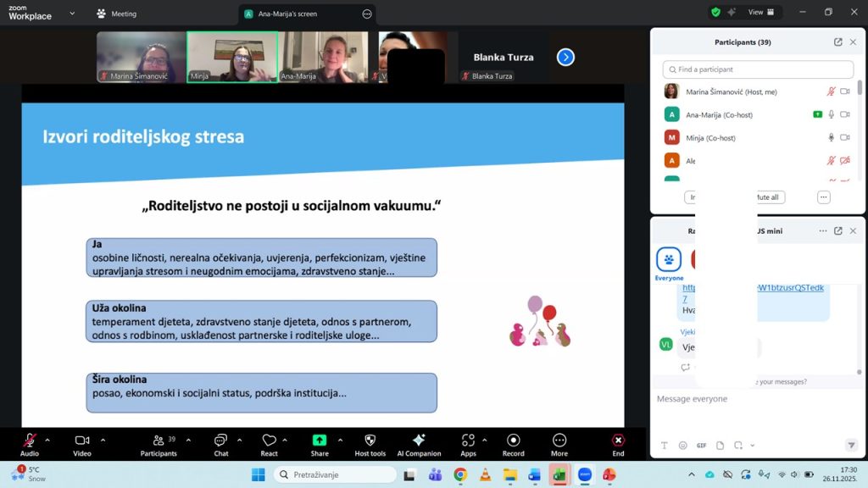Open the emoji picker in chat

pyautogui.click(x=682, y=446)
